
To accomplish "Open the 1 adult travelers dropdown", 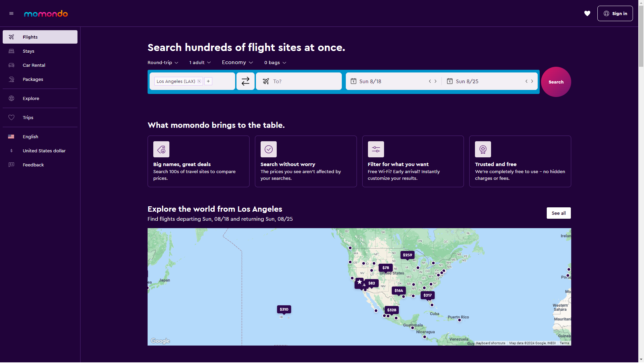I will [200, 63].
